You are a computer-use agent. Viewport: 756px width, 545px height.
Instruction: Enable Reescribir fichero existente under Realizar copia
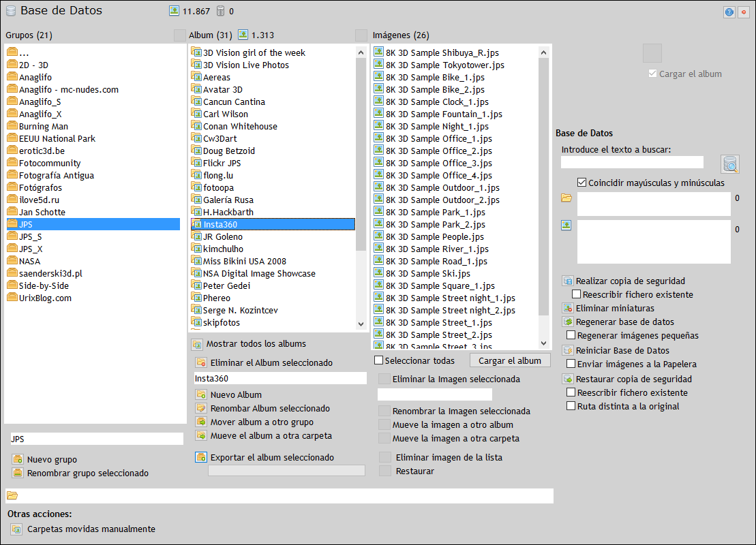click(x=576, y=294)
